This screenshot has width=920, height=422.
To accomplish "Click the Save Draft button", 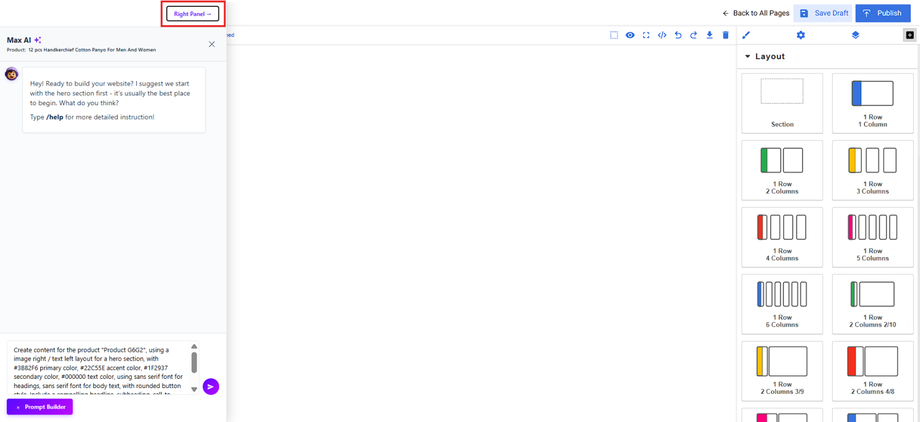I will click(822, 13).
